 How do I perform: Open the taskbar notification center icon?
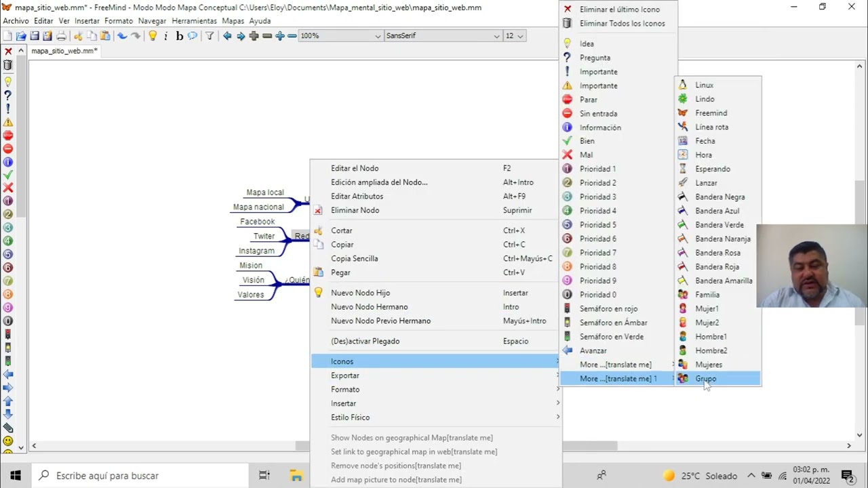[x=847, y=476]
